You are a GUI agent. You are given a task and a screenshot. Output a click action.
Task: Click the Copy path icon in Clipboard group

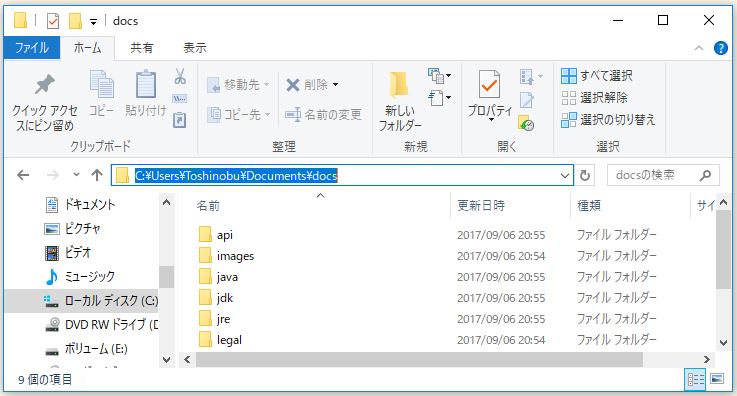pyautogui.click(x=180, y=99)
